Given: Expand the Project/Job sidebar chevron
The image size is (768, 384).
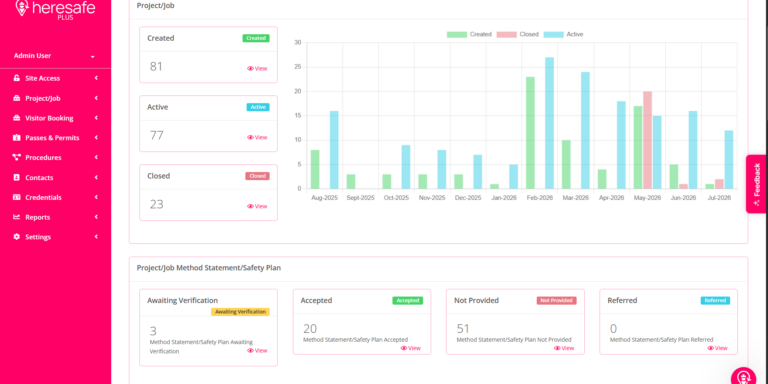Looking at the screenshot, I should pyautogui.click(x=96, y=98).
